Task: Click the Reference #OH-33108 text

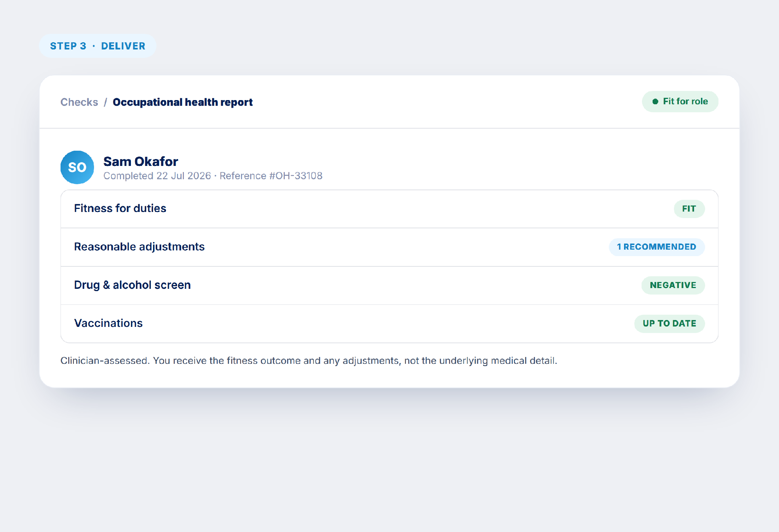Action: 271,176
